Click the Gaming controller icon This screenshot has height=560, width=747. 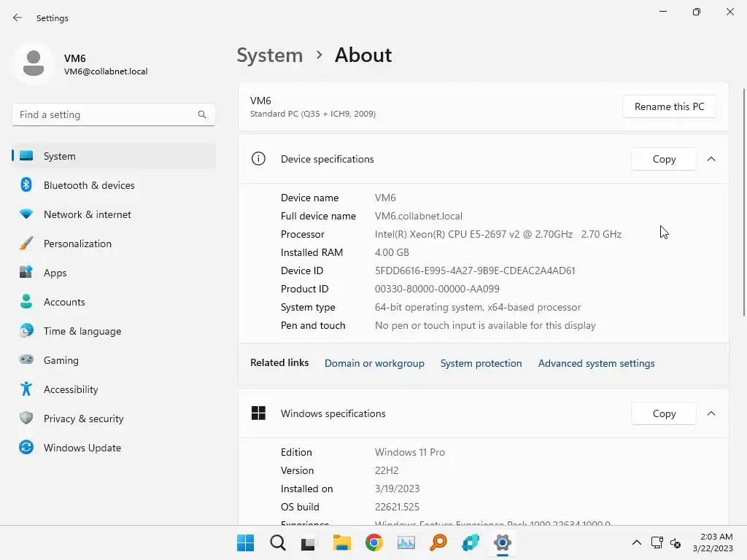(x=26, y=359)
